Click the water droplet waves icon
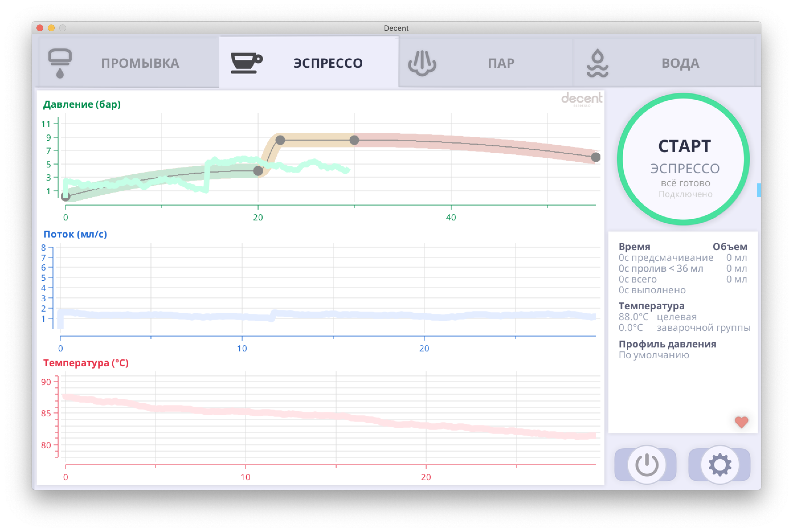Viewport: 793px width, 532px height. point(597,63)
